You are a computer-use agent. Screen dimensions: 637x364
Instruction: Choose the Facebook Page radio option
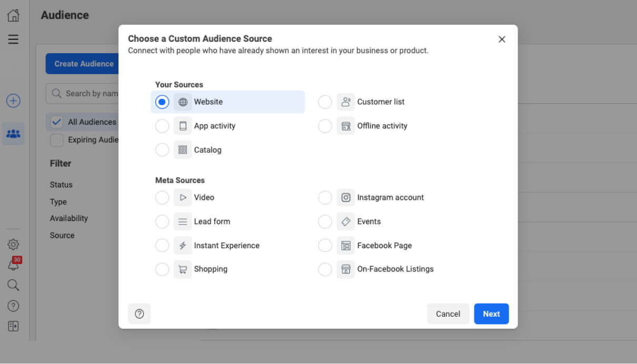point(325,246)
